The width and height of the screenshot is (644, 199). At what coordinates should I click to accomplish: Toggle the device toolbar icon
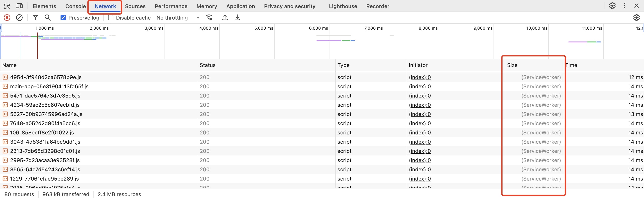pyautogui.click(x=19, y=6)
